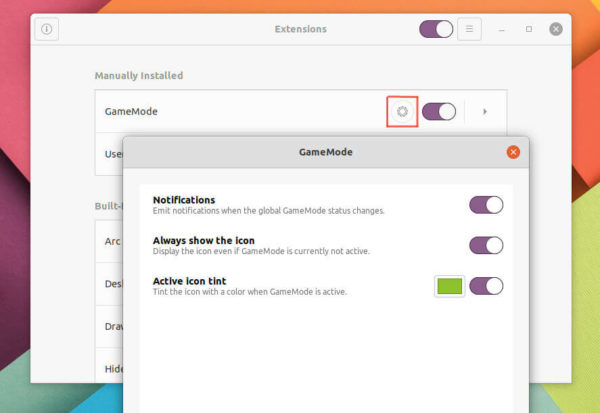
Task: Close the Extensions window
Action: tap(556, 29)
